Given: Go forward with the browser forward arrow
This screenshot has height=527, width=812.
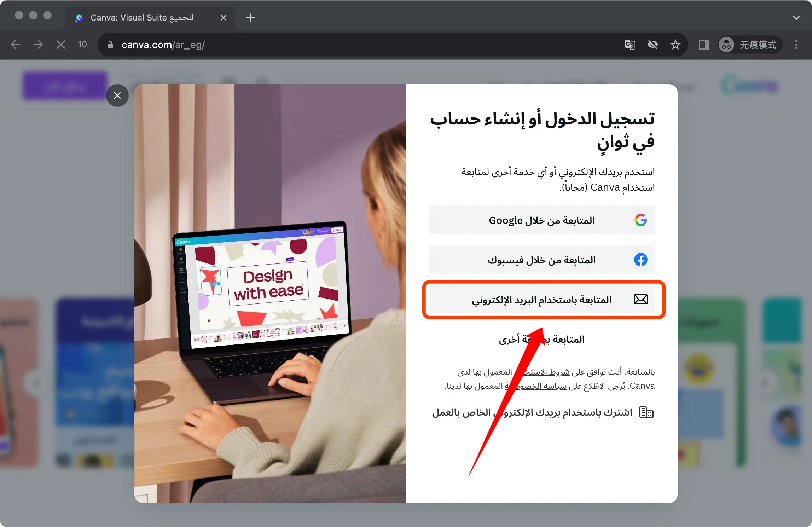Looking at the screenshot, I should tap(38, 45).
